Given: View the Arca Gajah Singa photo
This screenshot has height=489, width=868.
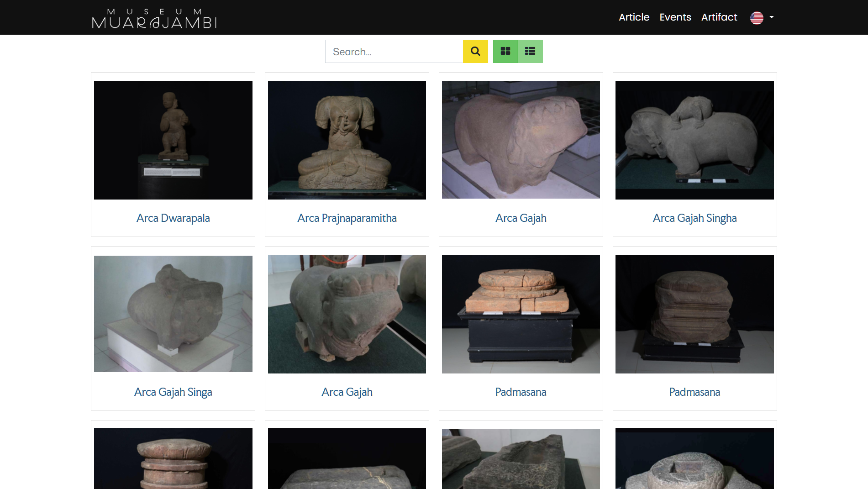Looking at the screenshot, I should pyautogui.click(x=173, y=314).
